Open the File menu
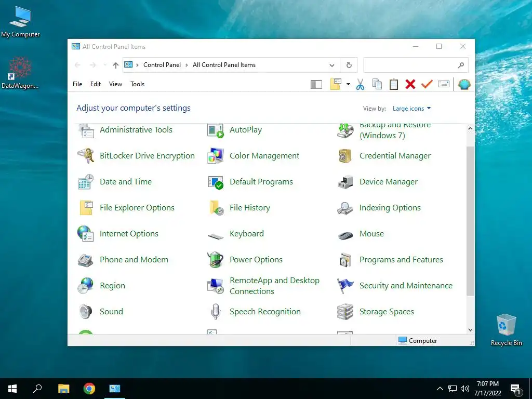532x399 pixels. tap(77, 84)
